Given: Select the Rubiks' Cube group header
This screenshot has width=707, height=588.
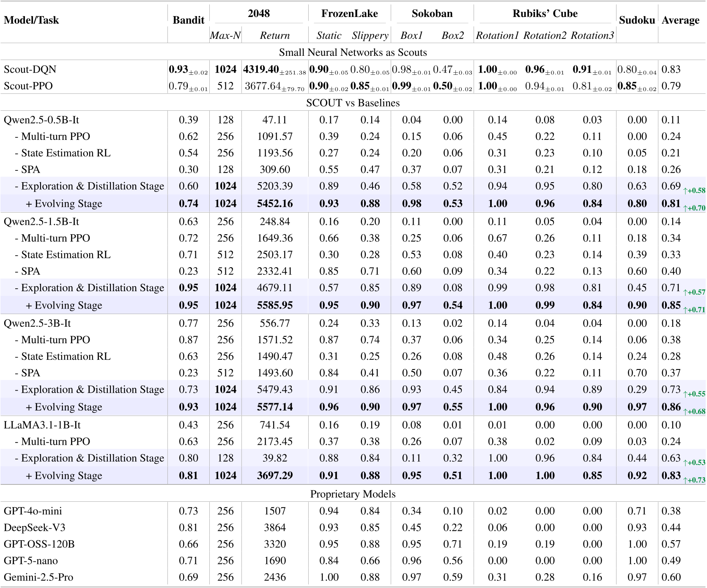Looking at the screenshot, I should (x=545, y=14).
